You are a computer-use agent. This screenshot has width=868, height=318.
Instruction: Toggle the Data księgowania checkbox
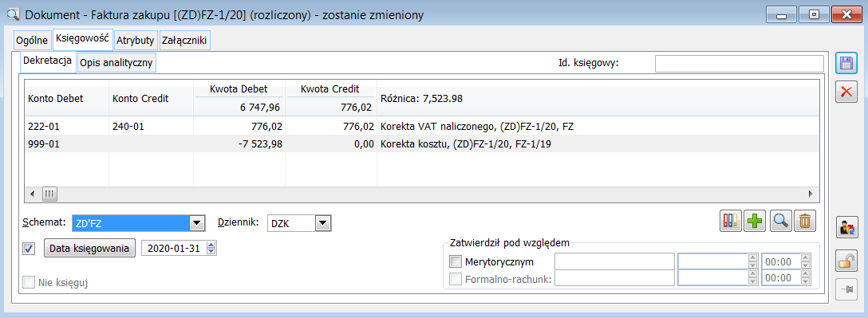tap(29, 249)
